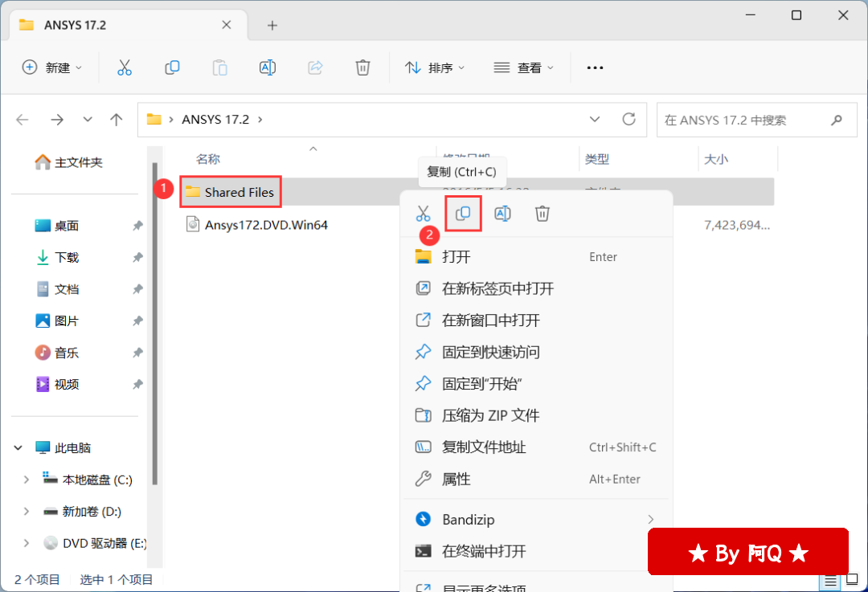Open recent locations dropdown chevron
The height and width of the screenshot is (592, 868).
click(88, 119)
